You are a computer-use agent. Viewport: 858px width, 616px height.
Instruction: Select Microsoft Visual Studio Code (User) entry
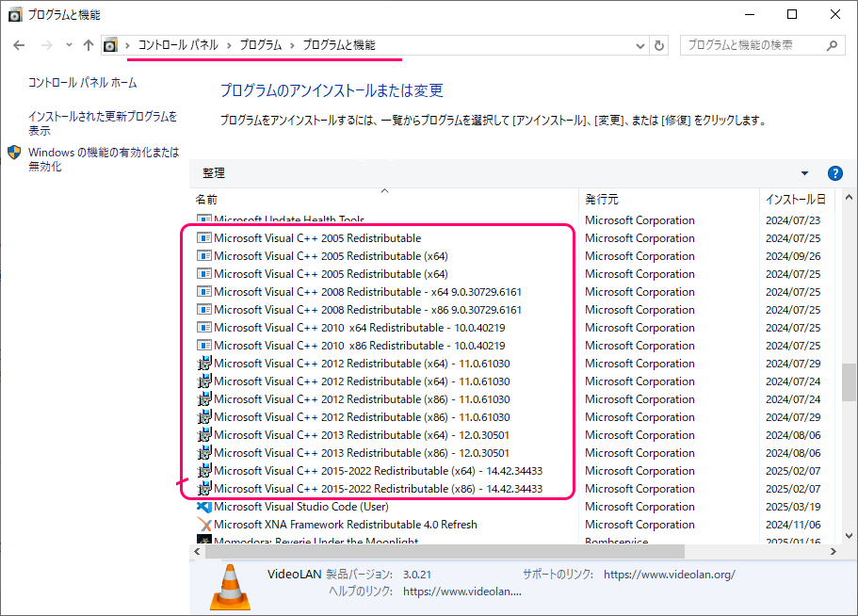(293, 507)
